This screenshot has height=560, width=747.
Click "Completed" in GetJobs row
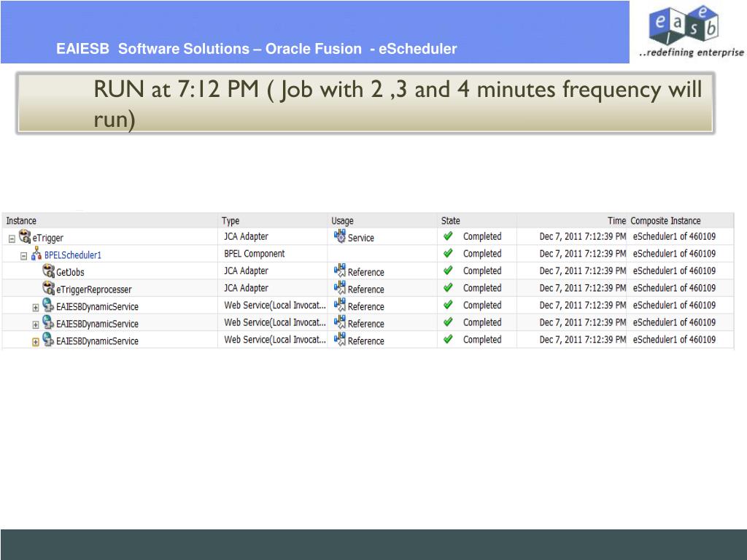tap(482, 271)
